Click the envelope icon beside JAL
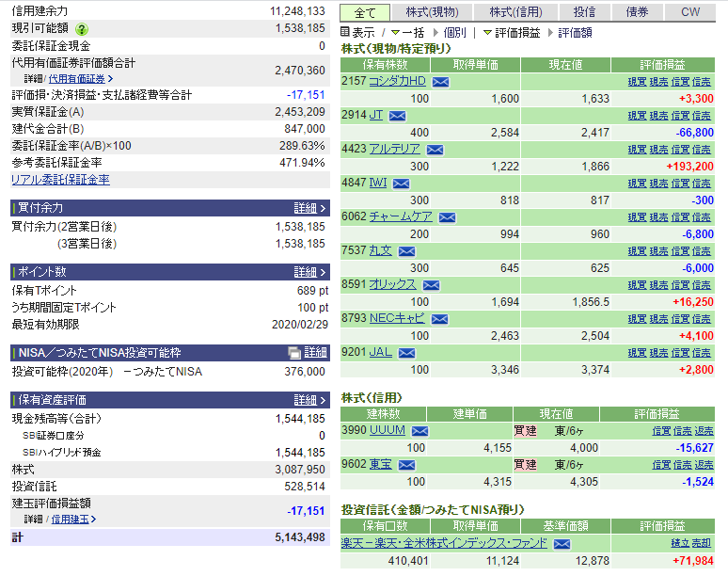This screenshot has width=728, height=576. (406, 354)
